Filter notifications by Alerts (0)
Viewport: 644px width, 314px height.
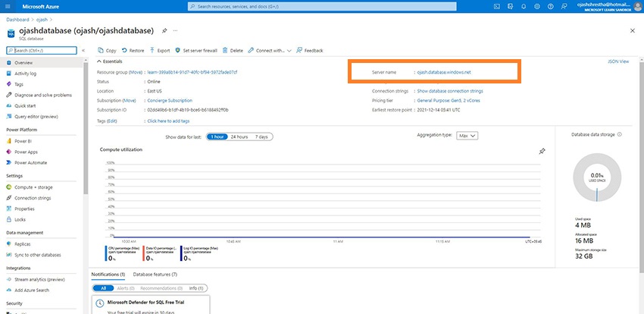coord(126,288)
